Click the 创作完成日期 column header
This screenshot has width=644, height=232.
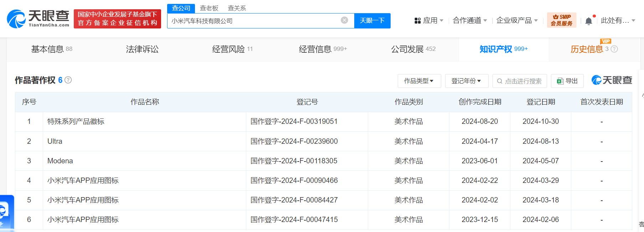[480, 102]
